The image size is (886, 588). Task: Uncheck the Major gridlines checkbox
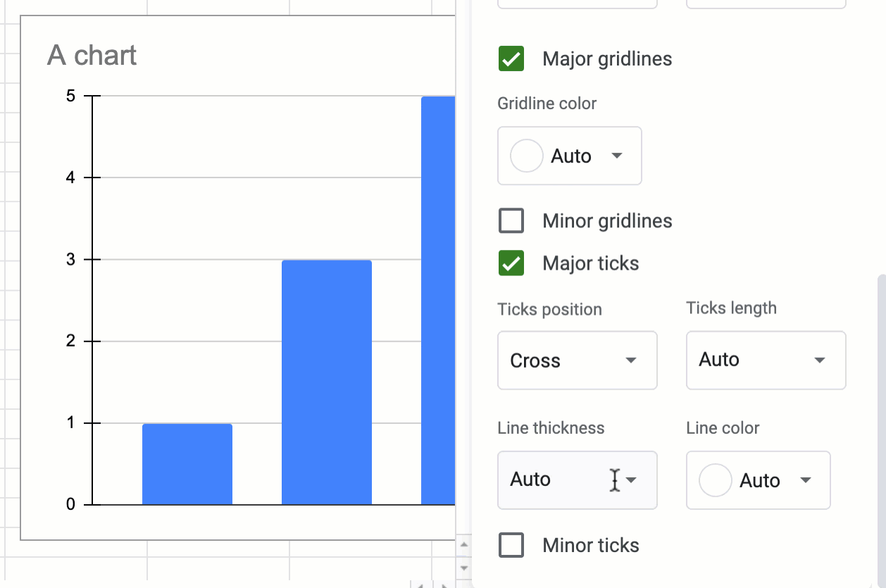pyautogui.click(x=511, y=59)
